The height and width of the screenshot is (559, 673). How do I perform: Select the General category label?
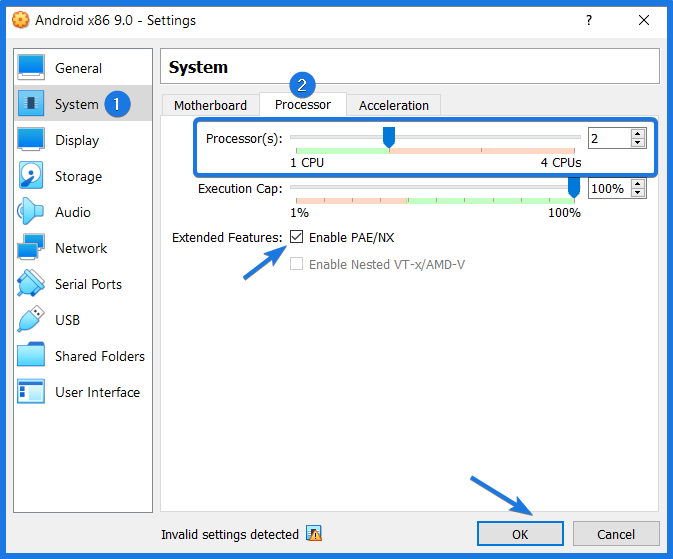coord(78,68)
